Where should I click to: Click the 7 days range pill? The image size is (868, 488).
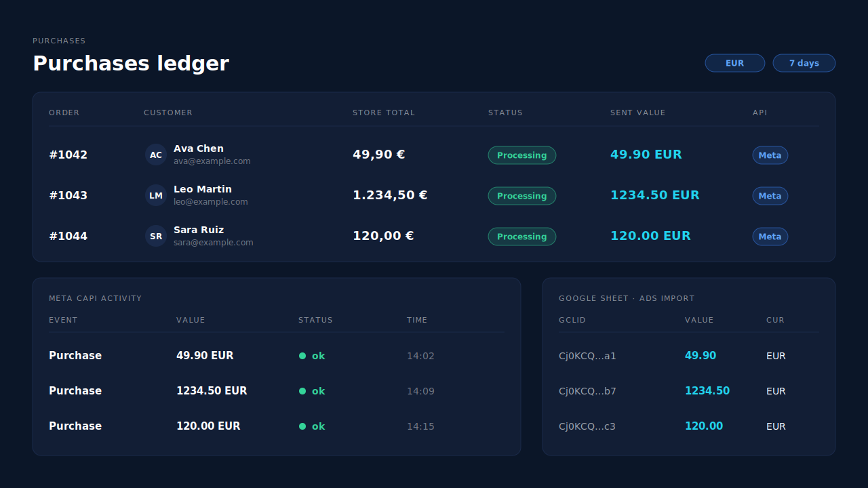point(804,63)
